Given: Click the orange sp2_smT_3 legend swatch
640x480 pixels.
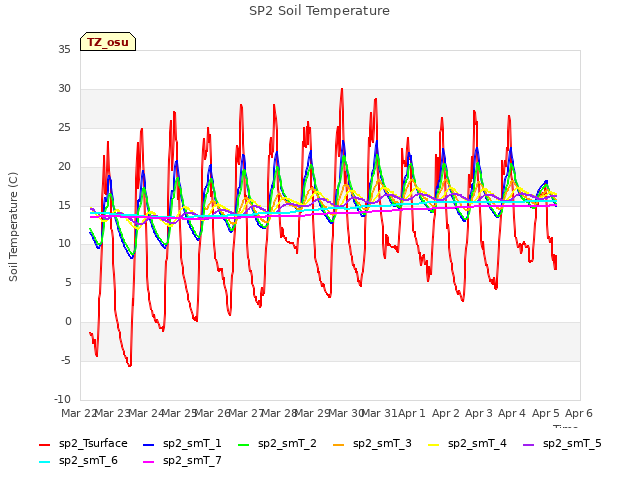Looking at the screenshot, I should (x=339, y=444).
